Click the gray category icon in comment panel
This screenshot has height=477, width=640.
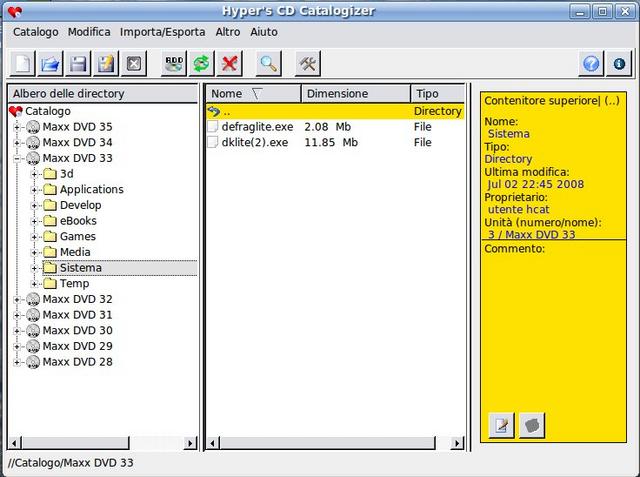532,425
